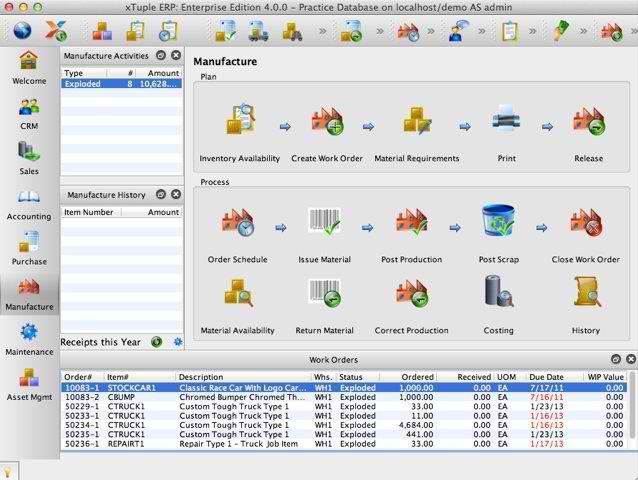This screenshot has height=480, width=638.
Task: Close the Work Orders panel
Action: point(631,359)
